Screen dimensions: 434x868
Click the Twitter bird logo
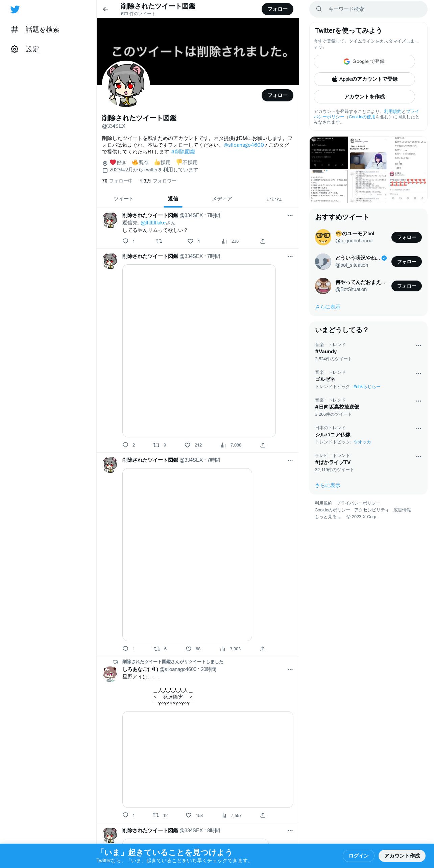(x=15, y=9)
